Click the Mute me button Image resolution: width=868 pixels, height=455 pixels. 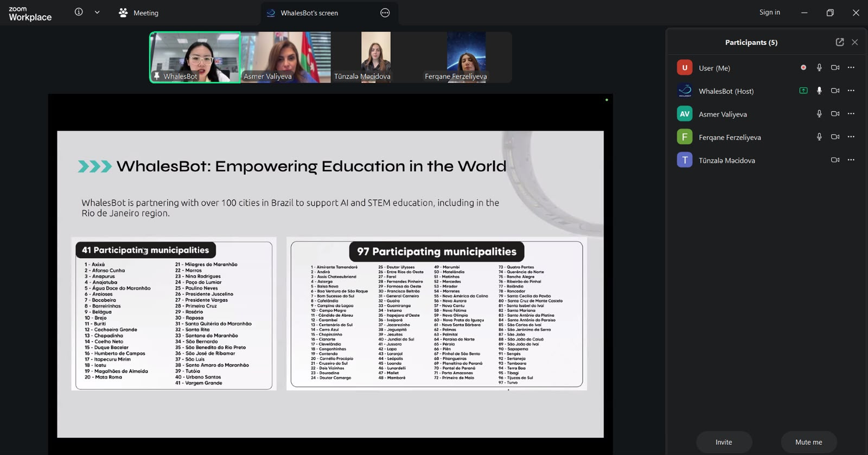(x=809, y=442)
